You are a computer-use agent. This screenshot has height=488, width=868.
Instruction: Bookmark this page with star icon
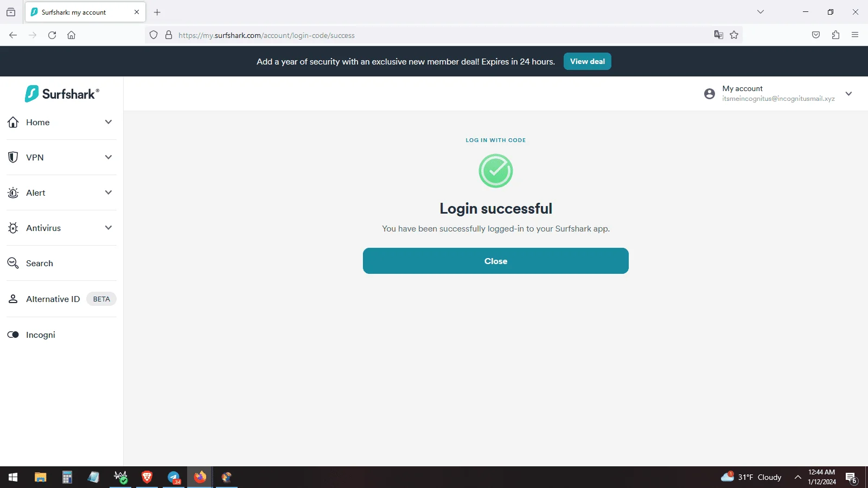pyautogui.click(x=734, y=35)
